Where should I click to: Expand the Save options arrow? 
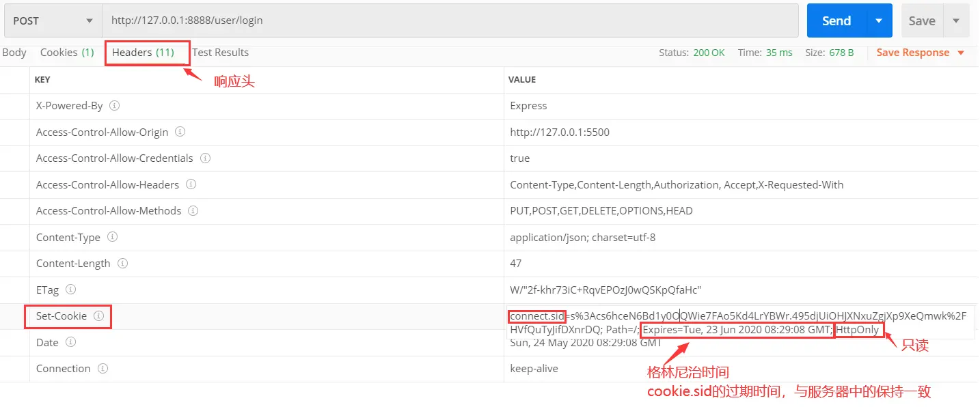tap(956, 21)
